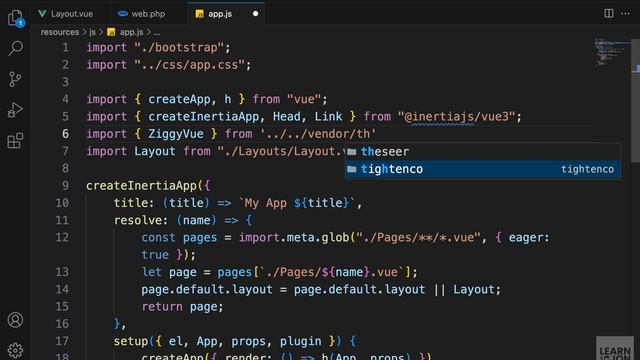640x360 pixels.
Task: Click the ZiggyVue identifier on line 6
Action: coord(176,134)
